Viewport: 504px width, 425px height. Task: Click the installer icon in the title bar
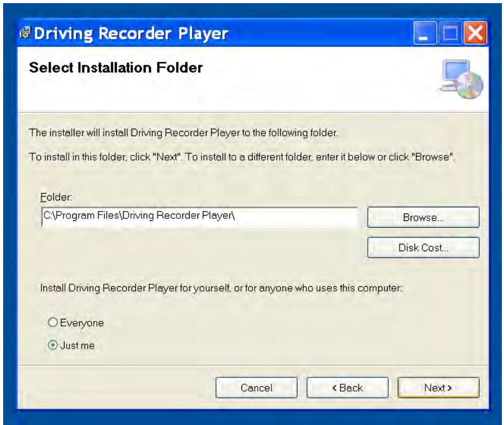coord(25,33)
